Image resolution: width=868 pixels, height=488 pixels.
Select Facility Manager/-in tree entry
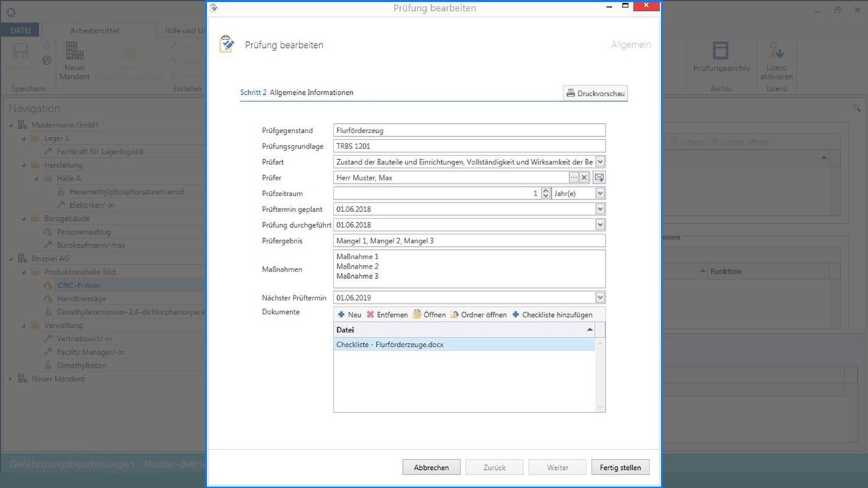(x=90, y=352)
